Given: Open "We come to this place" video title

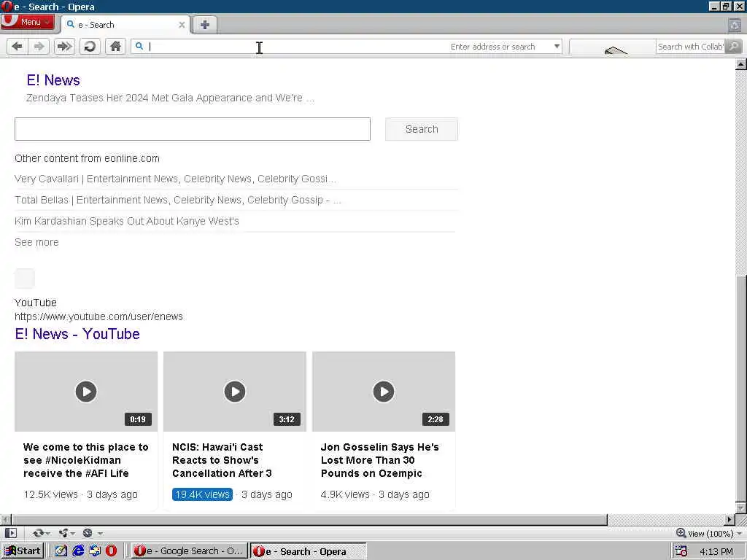Looking at the screenshot, I should [86, 460].
